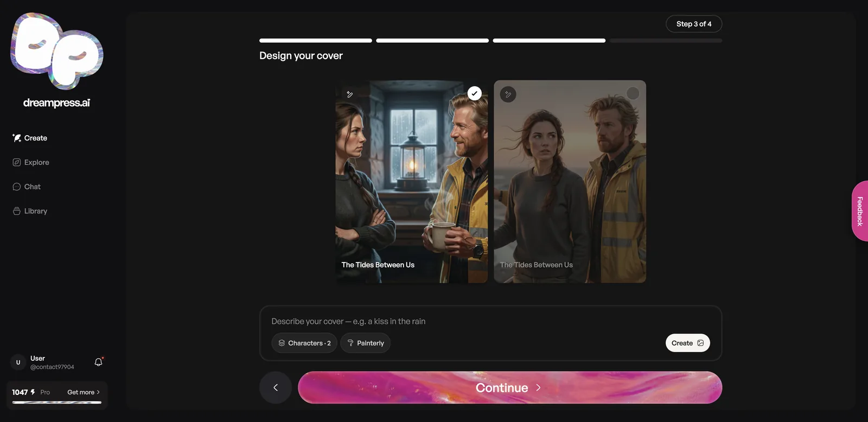Open the Library page

point(30,211)
